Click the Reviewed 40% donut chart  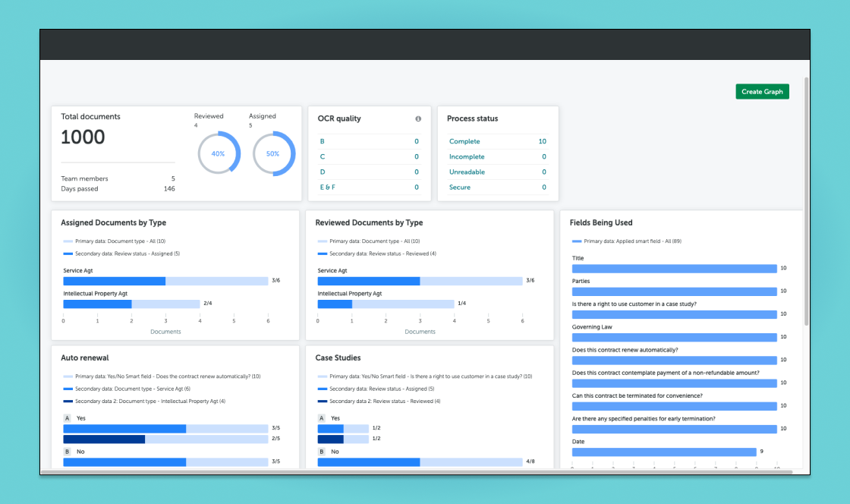219,153
